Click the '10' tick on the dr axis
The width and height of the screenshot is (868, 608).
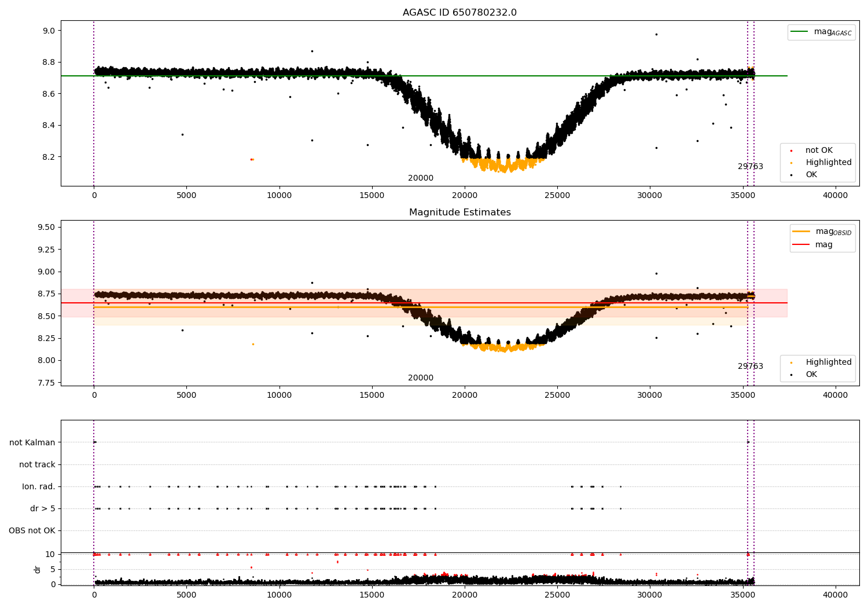click(50, 554)
